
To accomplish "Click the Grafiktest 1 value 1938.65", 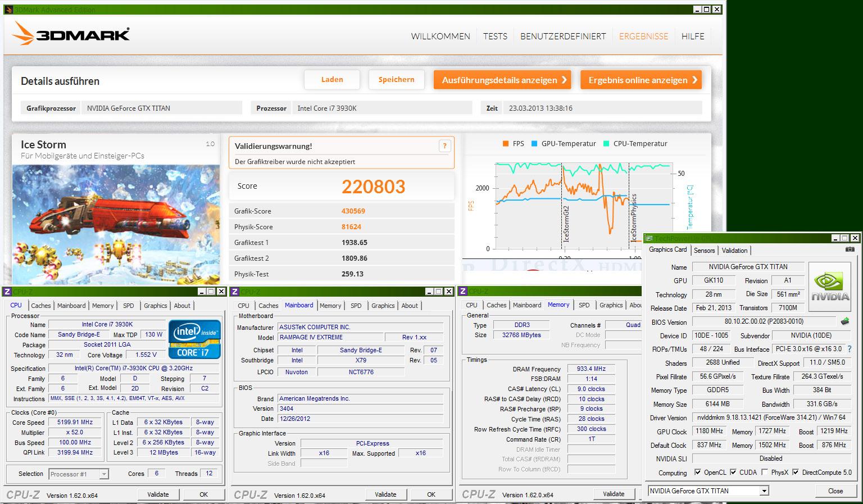I will click(x=355, y=243).
